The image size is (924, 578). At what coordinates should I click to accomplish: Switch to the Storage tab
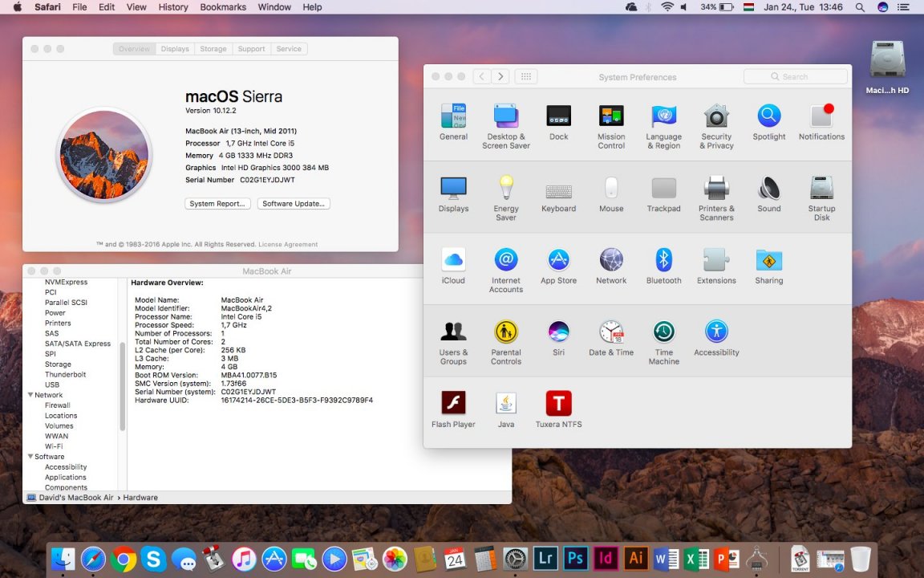[213, 49]
